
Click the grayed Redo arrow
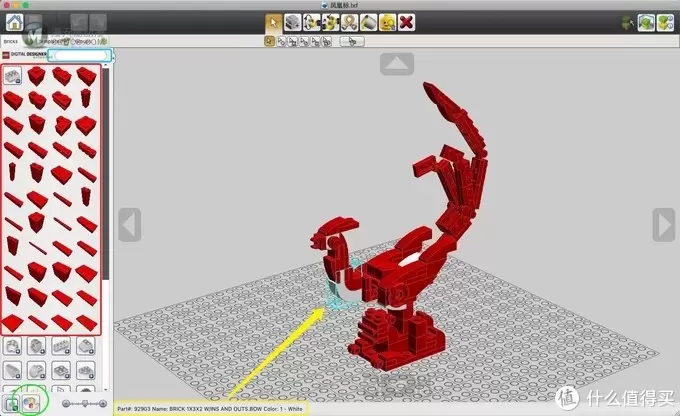98,22
